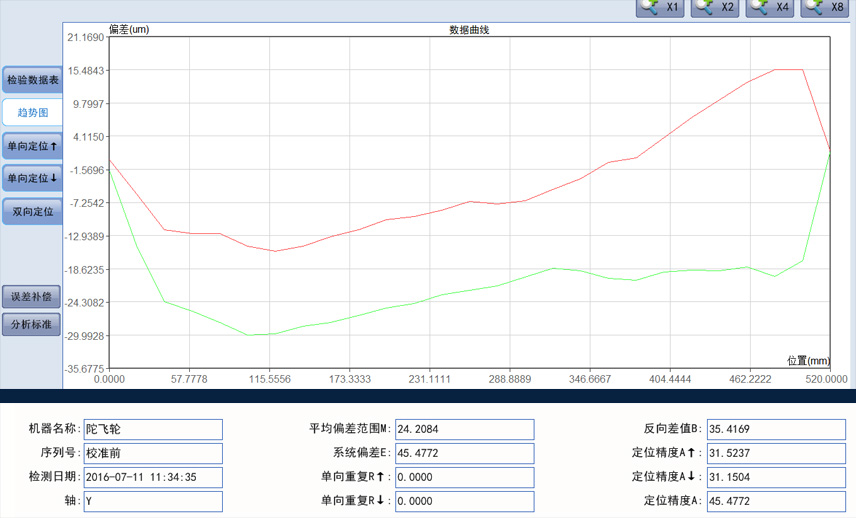The image size is (856, 518).
Task: Open the 检验数据表 view
Action: point(32,80)
